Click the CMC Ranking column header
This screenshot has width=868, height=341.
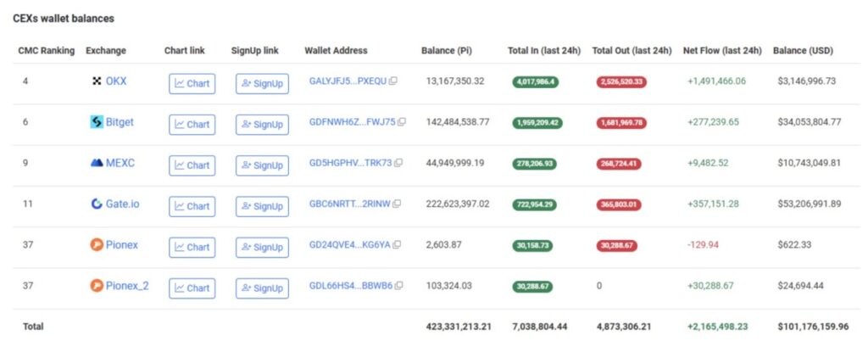point(47,51)
